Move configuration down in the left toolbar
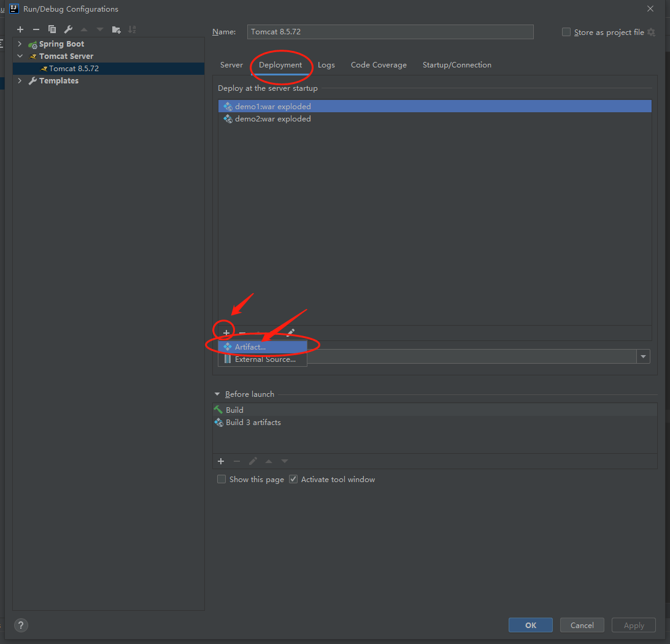670x644 pixels. click(100, 29)
